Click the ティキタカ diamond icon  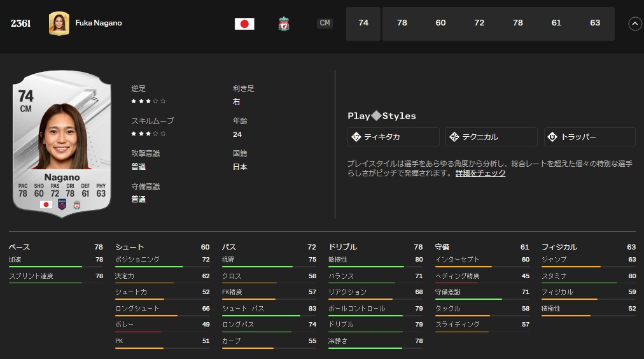(356, 137)
